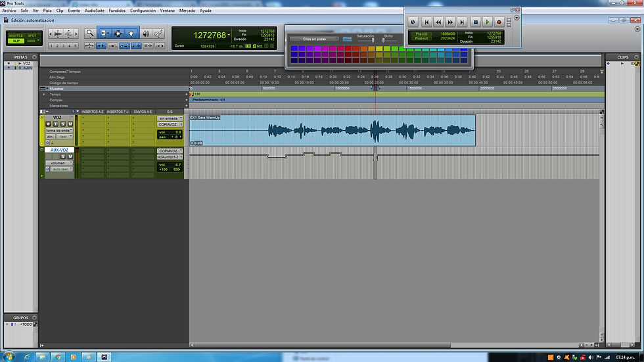Viewport: 644px width, 362px height.
Task: Select the Pencil tool
Action: click(159, 34)
